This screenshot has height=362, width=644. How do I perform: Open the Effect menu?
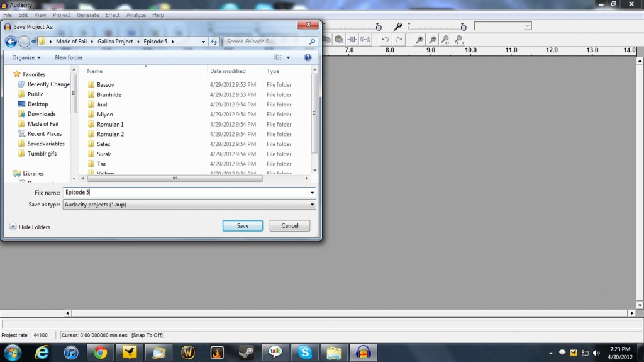(113, 15)
